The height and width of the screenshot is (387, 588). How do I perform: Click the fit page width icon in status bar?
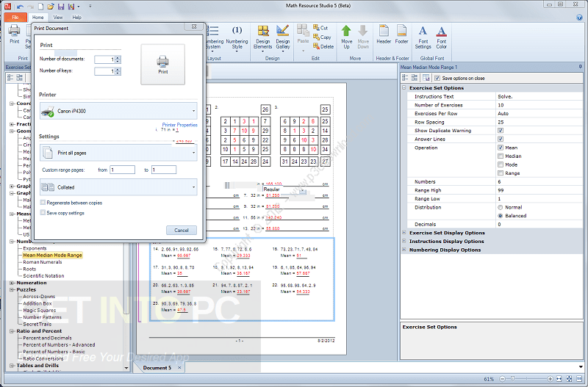(559, 379)
